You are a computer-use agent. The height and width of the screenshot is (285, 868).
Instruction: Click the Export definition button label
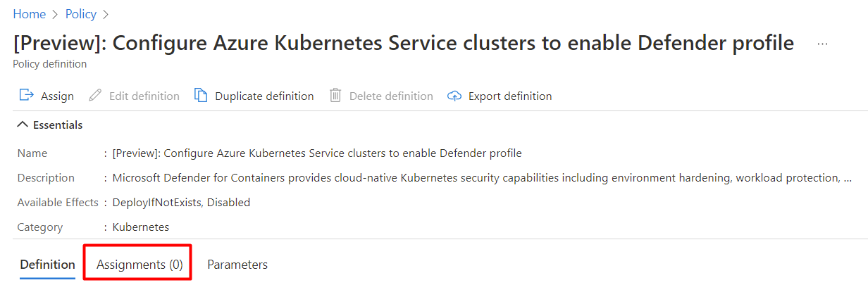[510, 96]
